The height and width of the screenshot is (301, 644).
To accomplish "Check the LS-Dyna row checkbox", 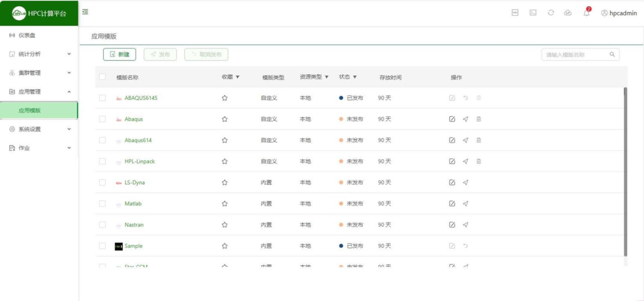I will coord(103,182).
